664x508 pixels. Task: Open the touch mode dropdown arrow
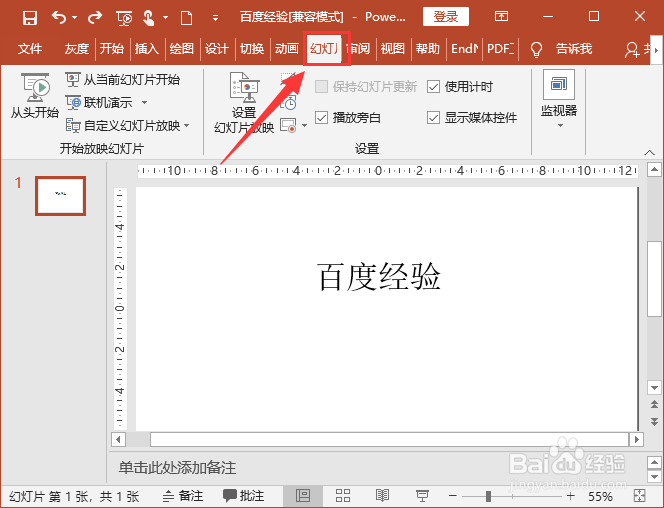[x=165, y=17]
